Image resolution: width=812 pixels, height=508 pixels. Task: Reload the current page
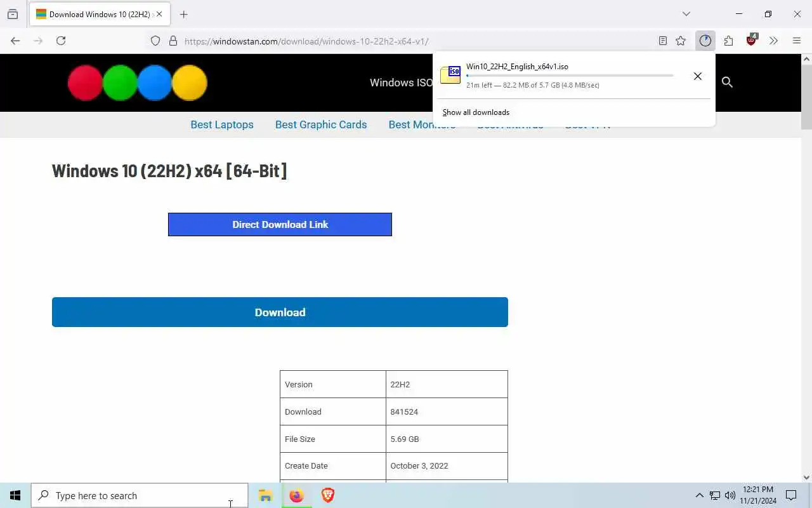pos(61,41)
